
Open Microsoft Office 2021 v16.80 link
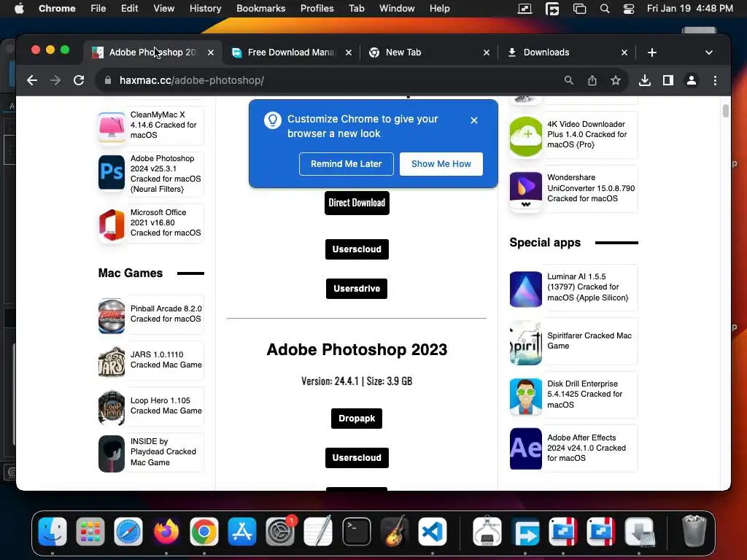[x=166, y=222]
